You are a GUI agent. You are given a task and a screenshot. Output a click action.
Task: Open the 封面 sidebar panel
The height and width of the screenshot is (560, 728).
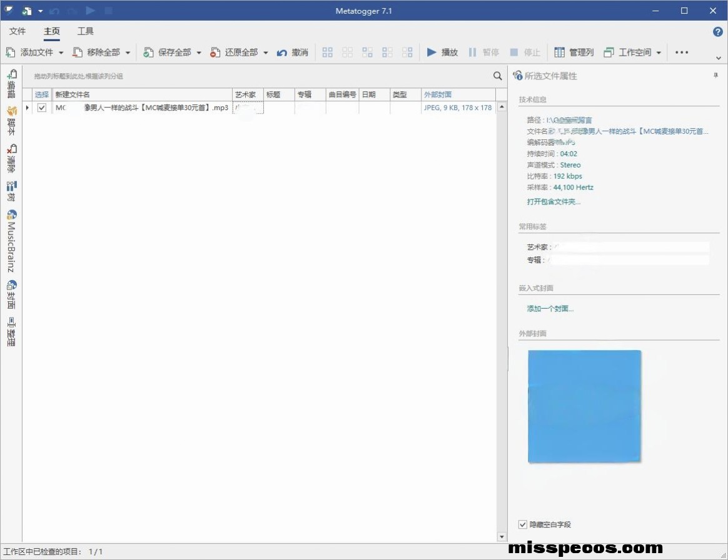tap(11, 294)
